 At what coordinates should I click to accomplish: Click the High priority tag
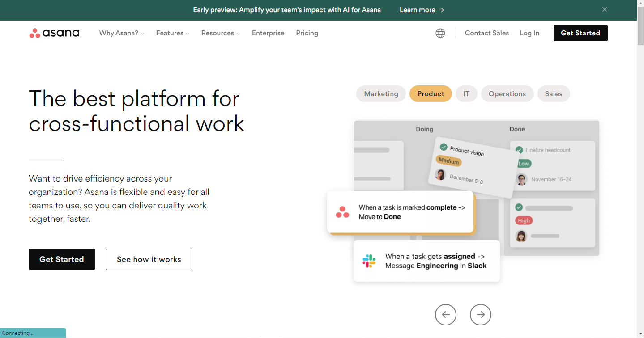tap(524, 220)
